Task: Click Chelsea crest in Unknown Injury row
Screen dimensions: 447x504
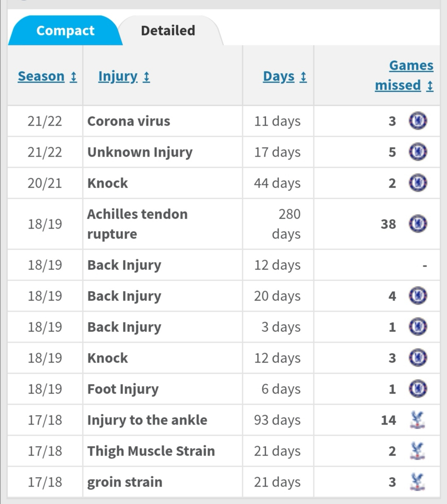Action: pos(418,152)
